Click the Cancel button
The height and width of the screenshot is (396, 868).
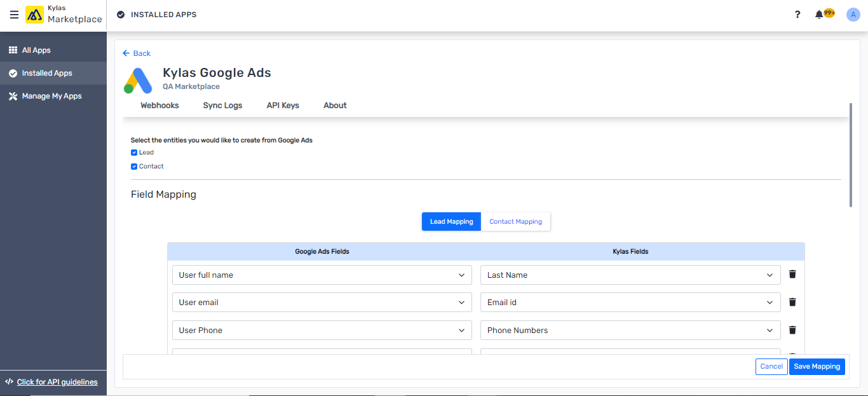coord(771,366)
